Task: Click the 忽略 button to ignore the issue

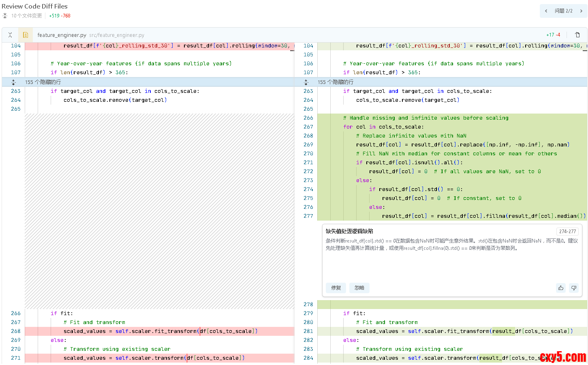Action: point(359,288)
